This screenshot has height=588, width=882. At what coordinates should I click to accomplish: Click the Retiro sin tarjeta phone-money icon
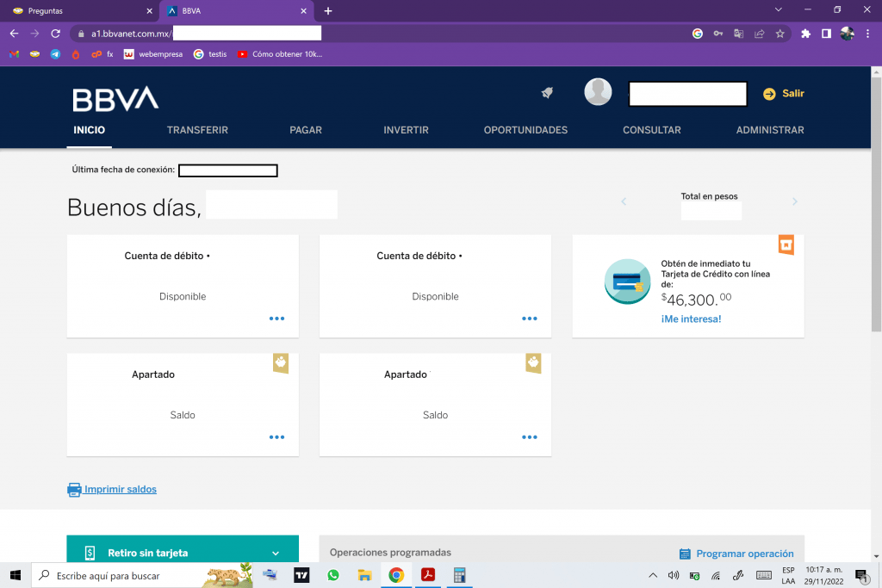[90, 554]
